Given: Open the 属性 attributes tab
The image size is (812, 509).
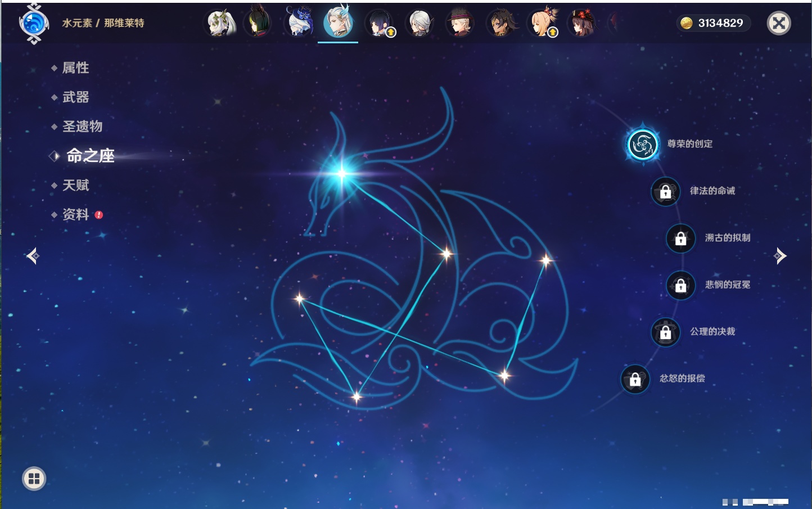Looking at the screenshot, I should (75, 68).
